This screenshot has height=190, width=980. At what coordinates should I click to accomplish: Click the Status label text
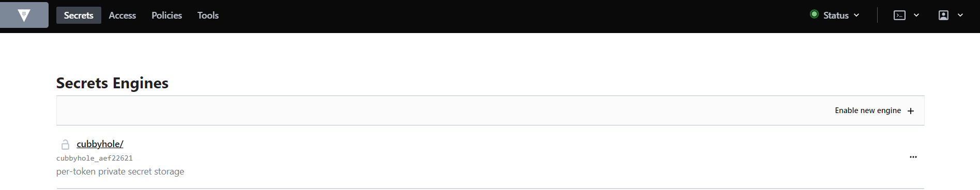click(836, 15)
